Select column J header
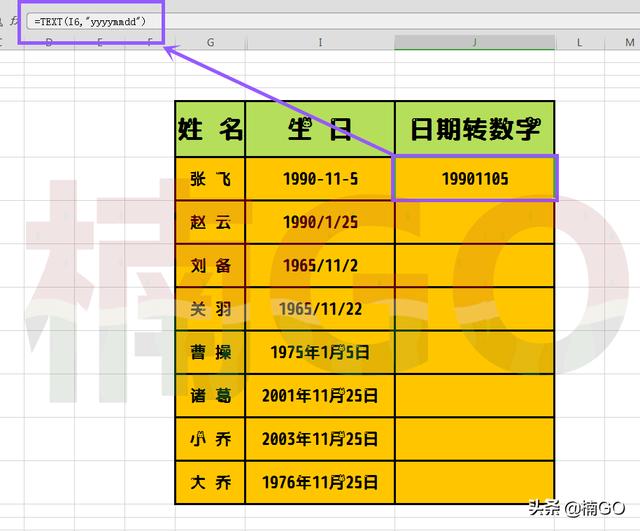 pos(474,42)
